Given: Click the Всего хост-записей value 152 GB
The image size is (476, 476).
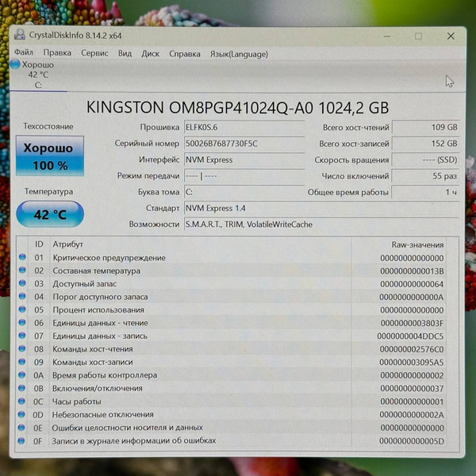Looking at the screenshot, I should click(425, 144).
